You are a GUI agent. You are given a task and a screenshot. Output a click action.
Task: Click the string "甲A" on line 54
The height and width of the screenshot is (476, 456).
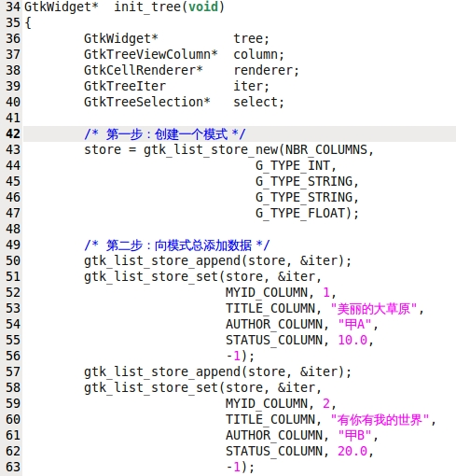click(x=354, y=325)
